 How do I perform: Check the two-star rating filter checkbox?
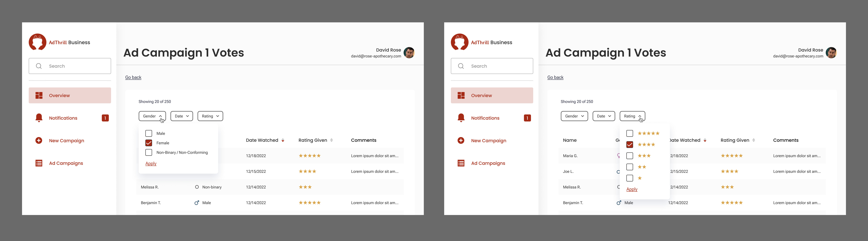pos(630,167)
